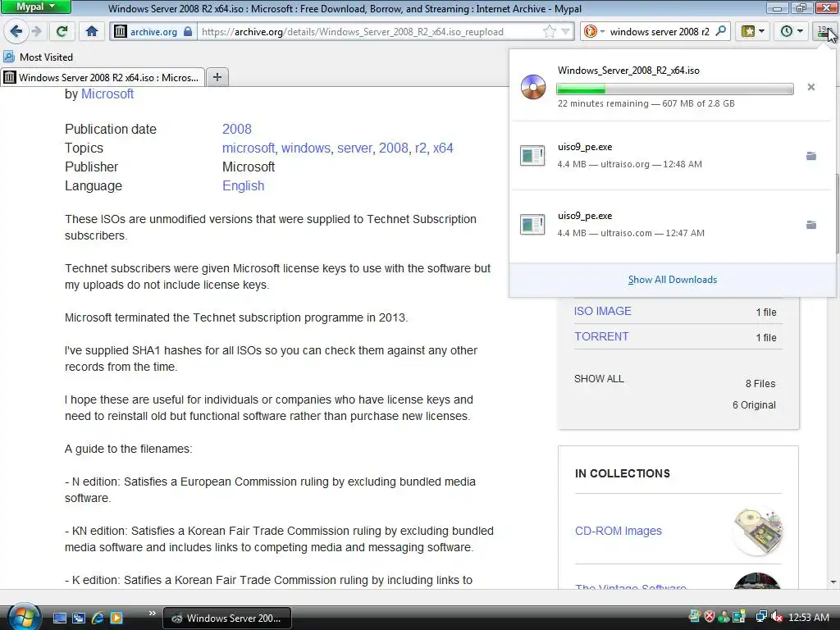Click the uiso9_pe.exe ultraiso.org file icon
Viewport: 840px width, 630px height.
click(x=532, y=156)
